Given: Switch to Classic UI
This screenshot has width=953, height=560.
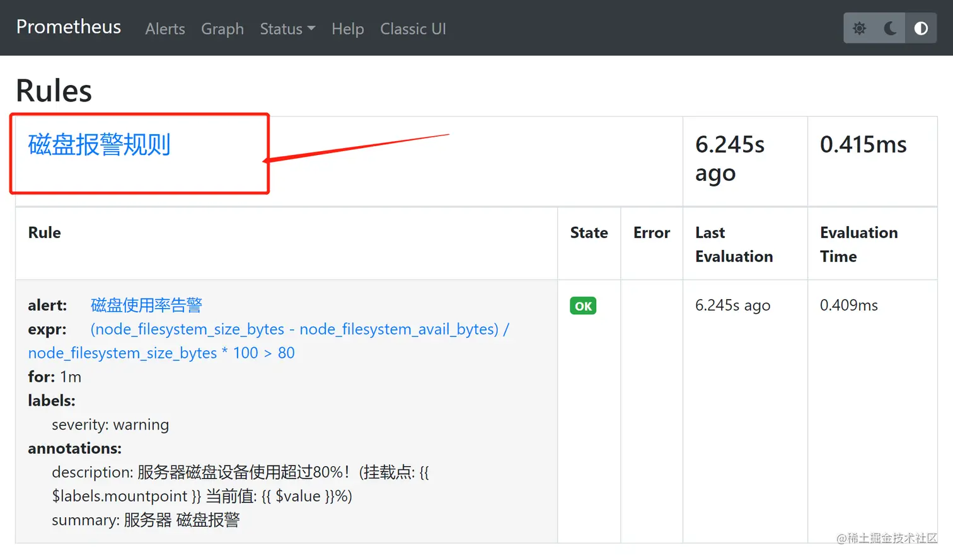Looking at the screenshot, I should 413,29.
